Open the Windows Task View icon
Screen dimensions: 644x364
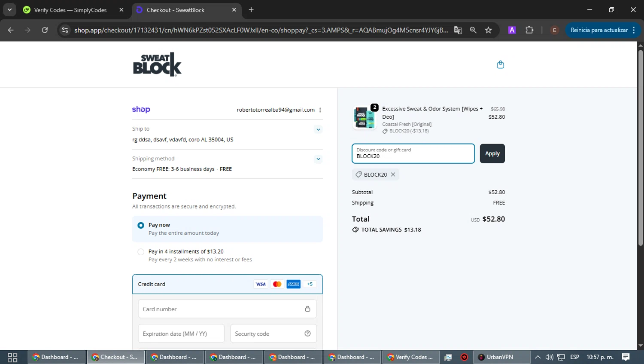(12, 357)
